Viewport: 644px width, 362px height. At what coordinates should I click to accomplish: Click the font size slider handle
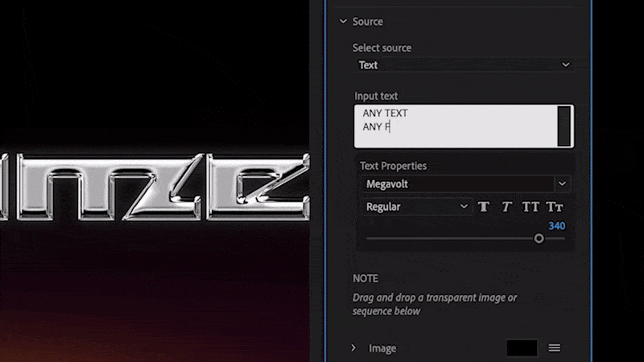(x=539, y=238)
